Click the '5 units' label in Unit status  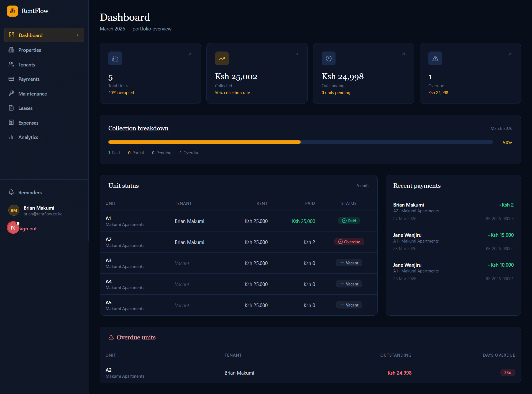[363, 186]
